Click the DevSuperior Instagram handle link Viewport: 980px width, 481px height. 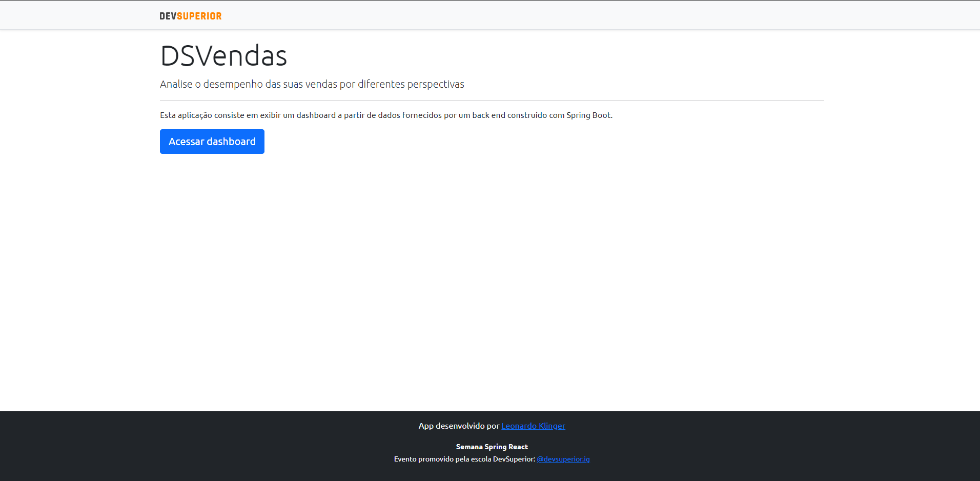click(563, 459)
